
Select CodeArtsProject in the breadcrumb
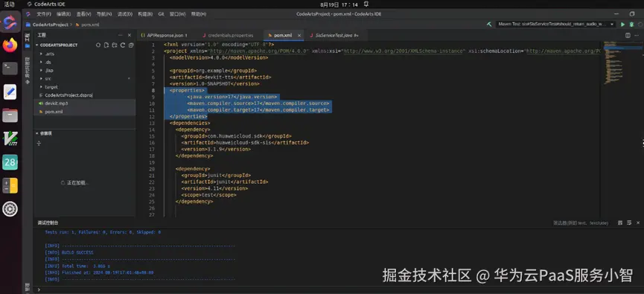[51, 25]
